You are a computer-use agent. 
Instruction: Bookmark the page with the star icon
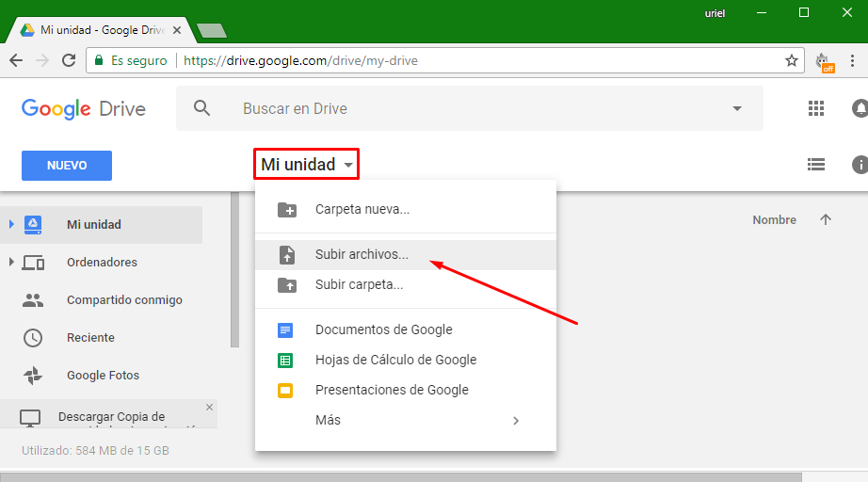click(792, 60)
